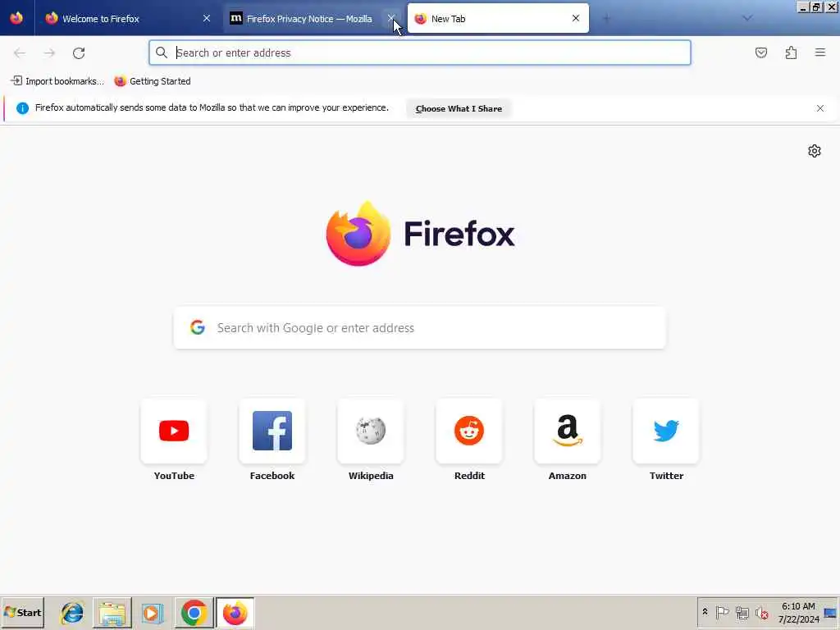Click the address bar magnifier icon
The width and height of the screenshot is (840, 630).
coord(162,52)
